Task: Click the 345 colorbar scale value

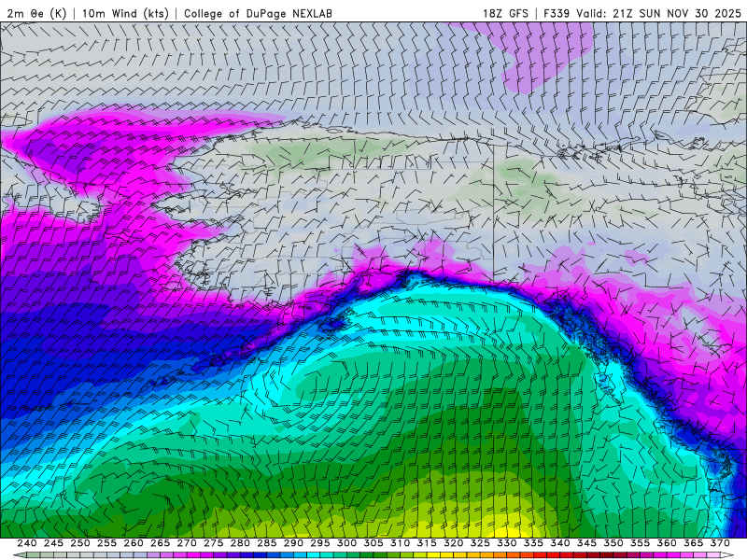Action: [587, 543]
